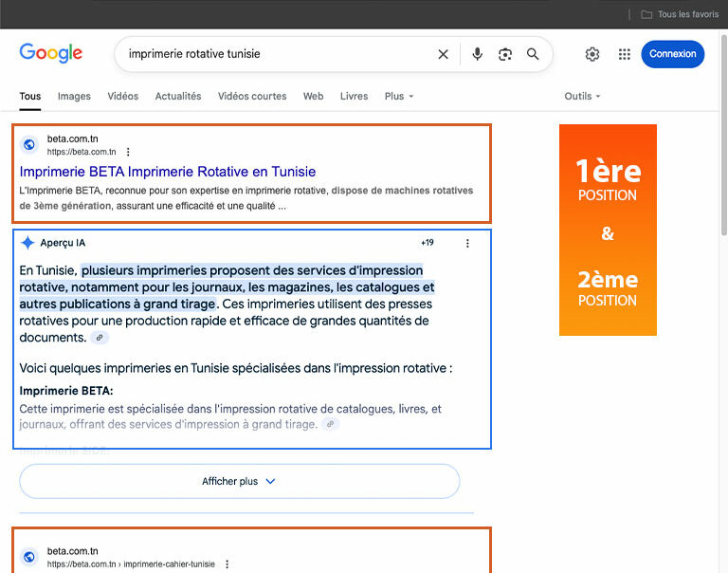
Task: Open the Outils dropdown
Action: click(x=582, y=96)
